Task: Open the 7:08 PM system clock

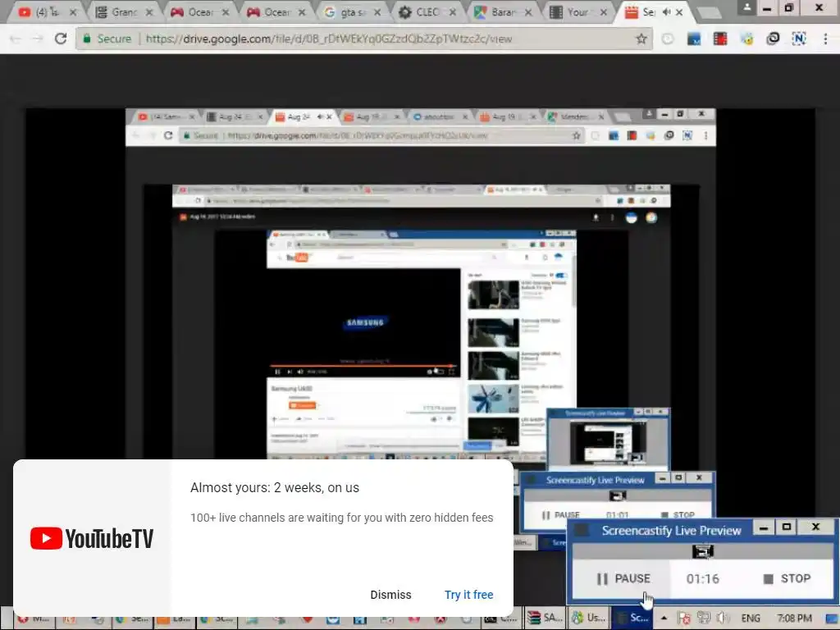Action: coord(794,619)
